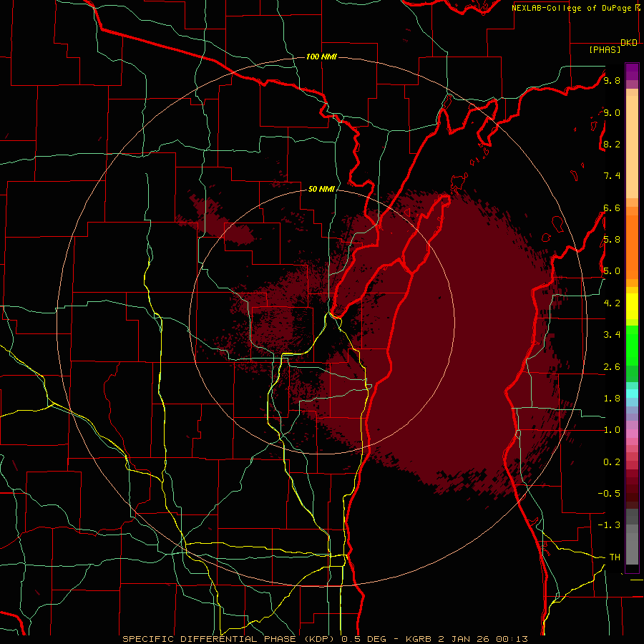Select the 8.2 scale value
644x644 pixels.
pyautogui.click(x=612, y=144)
